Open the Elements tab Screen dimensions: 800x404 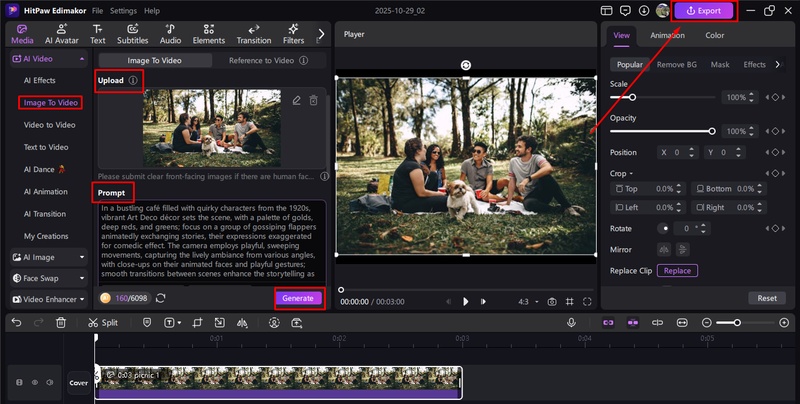tap(209, 34)
